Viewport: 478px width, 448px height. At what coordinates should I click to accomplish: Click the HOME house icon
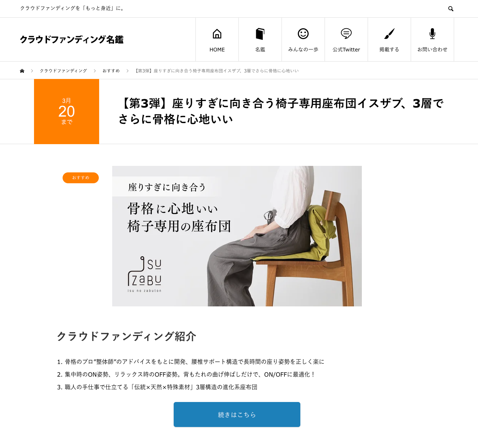click(x=217, y=34)
